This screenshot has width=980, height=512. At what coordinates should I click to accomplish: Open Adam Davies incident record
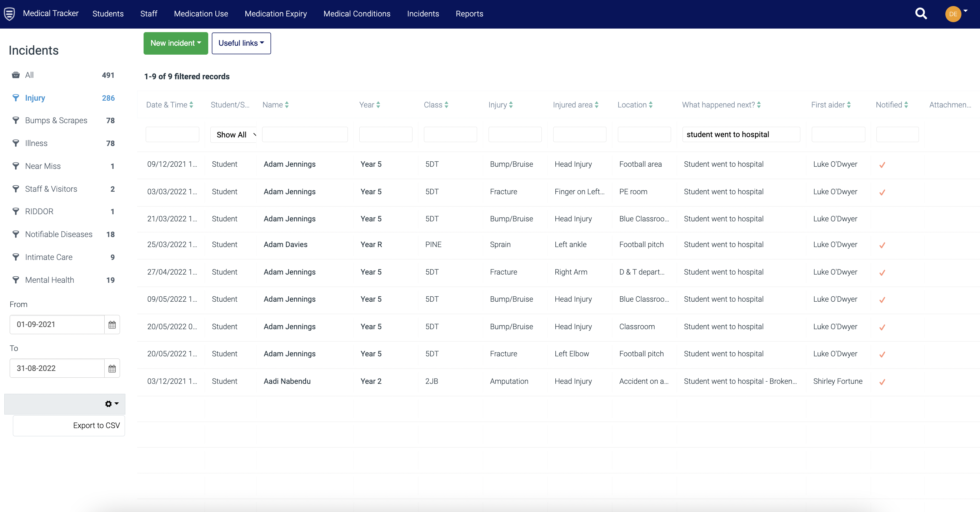tap(285, 244)
